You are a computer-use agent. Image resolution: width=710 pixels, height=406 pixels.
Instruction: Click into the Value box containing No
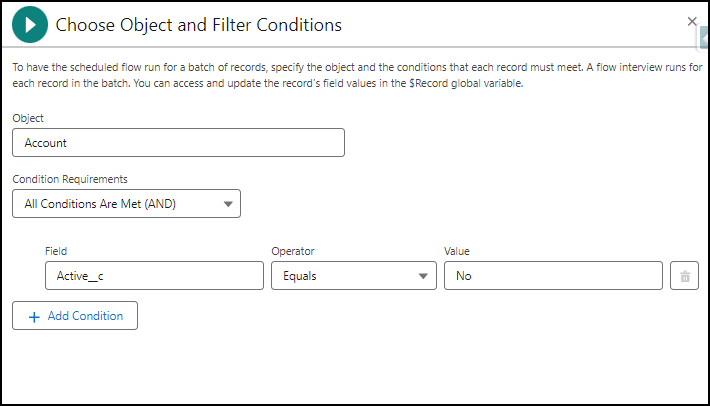tap(553, 276)
